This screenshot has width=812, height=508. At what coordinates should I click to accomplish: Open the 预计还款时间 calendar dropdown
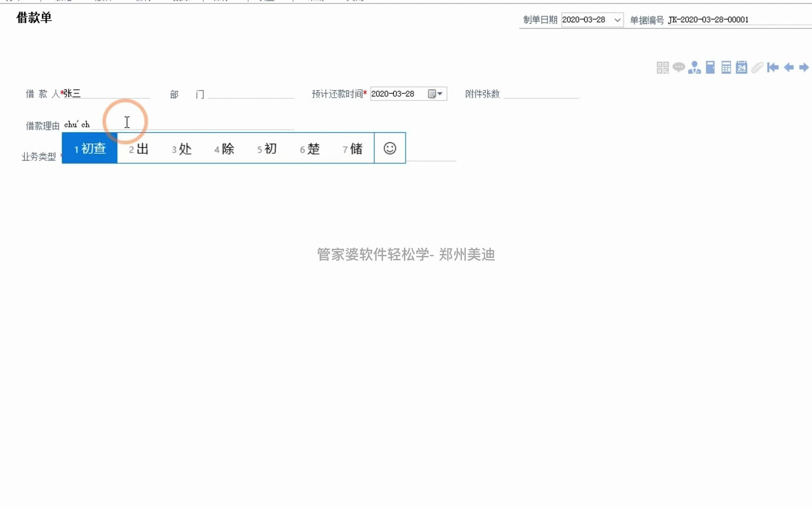point(435,94)
